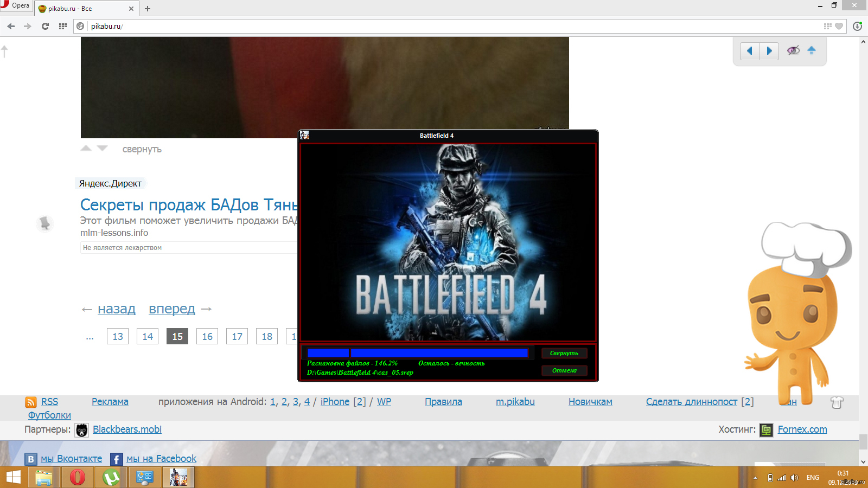Click the blue left arrow in floating panel
Image resolution: width=868 pixels, height=488 pixels.
click(x=750, y=51)
